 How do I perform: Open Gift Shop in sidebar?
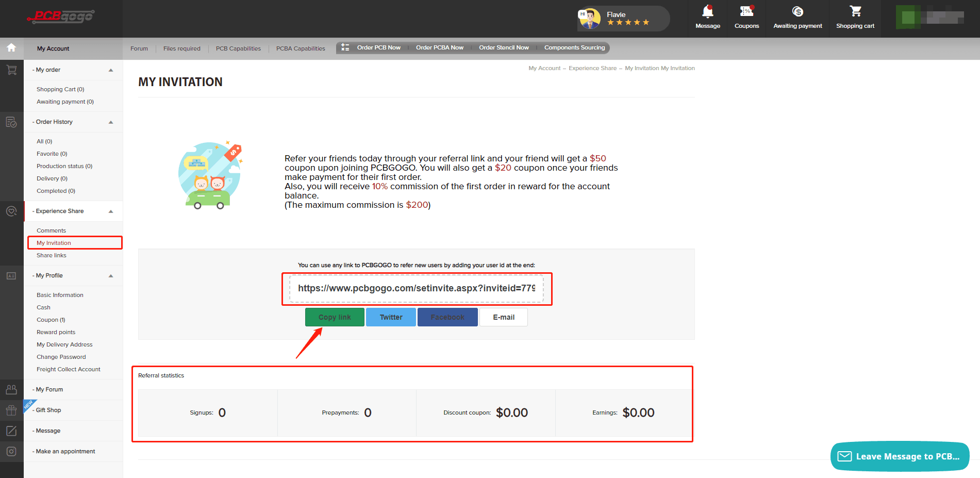tap(48, 410)
